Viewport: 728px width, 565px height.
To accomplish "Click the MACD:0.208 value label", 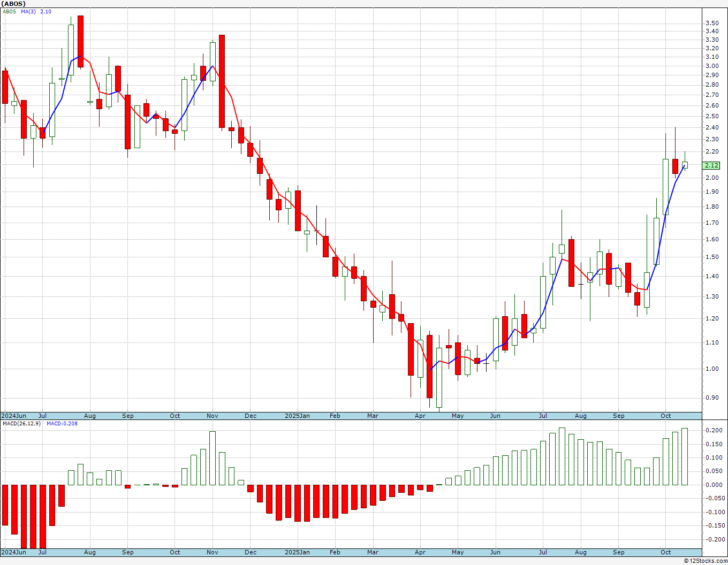I will coord(62,424).
